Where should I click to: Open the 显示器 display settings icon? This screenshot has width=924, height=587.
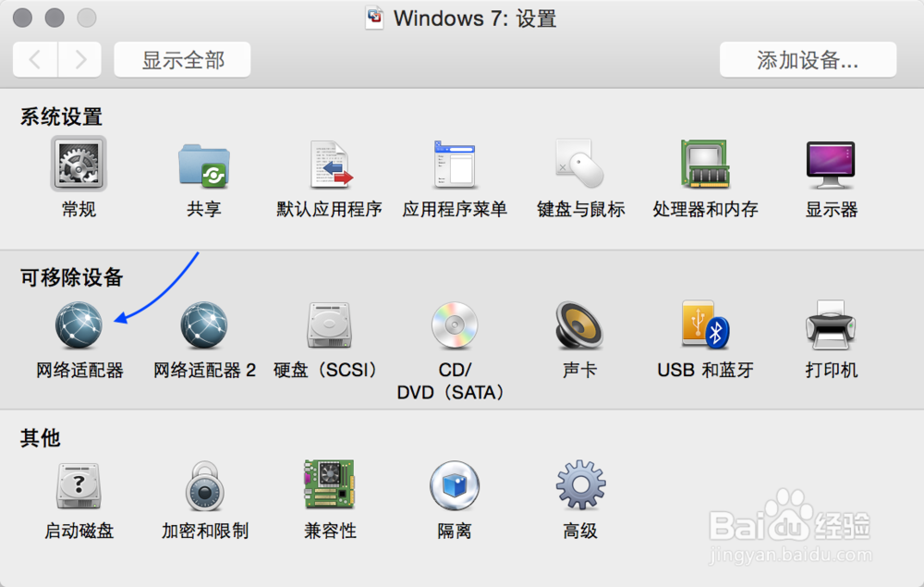831,165
